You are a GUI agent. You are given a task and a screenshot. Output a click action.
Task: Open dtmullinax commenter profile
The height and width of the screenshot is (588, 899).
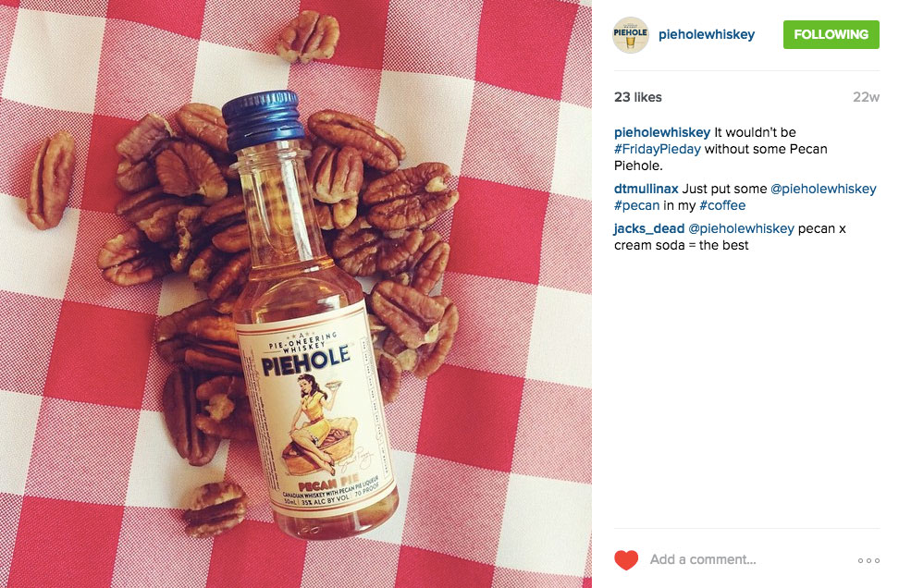647,189
